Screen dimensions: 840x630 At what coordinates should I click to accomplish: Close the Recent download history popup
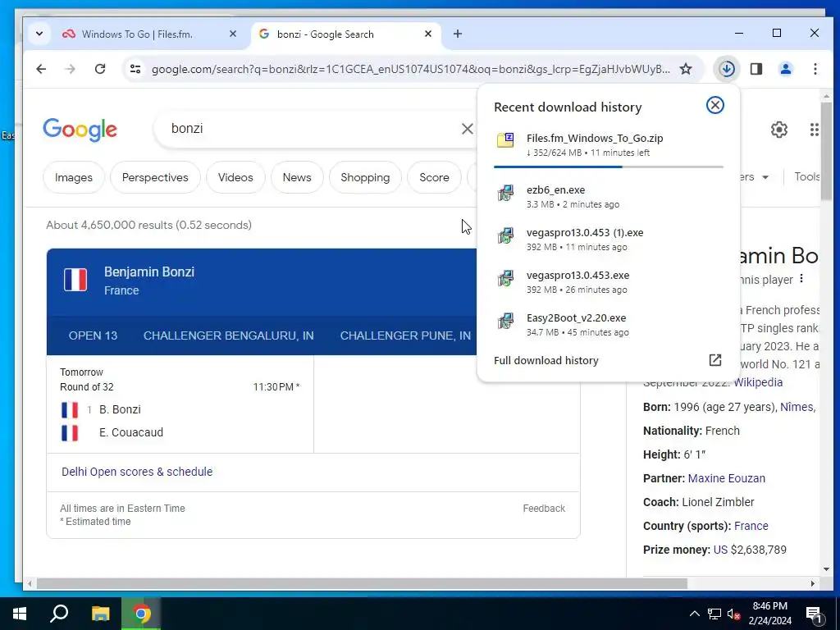(x=714, y=105)
